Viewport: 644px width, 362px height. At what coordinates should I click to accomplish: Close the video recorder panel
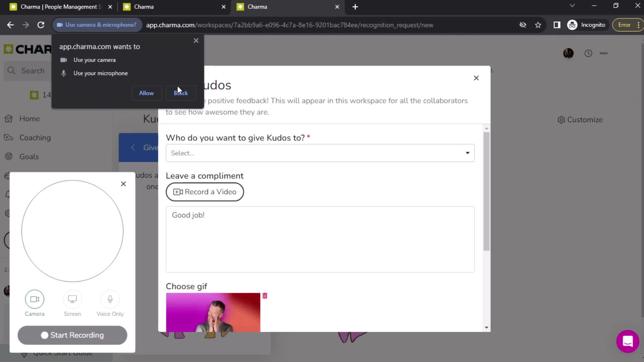point(123,184)
